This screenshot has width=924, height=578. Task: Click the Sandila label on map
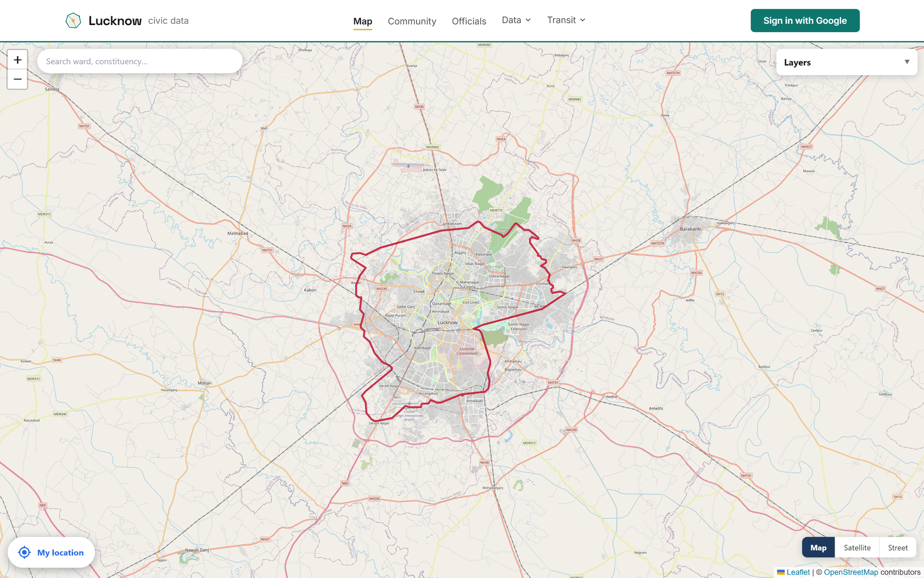click(x=52, y=89)
